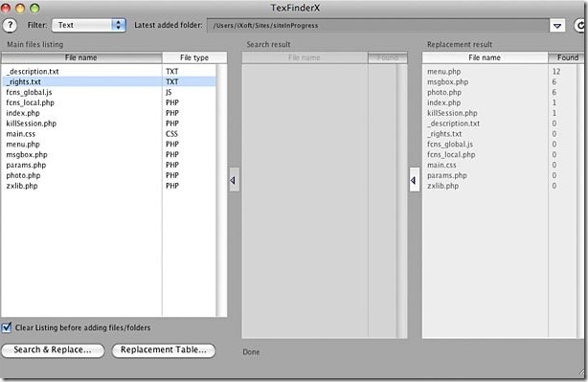
Task: Click fcns_local.php in Replacement result list
Action: pos(451,154)
